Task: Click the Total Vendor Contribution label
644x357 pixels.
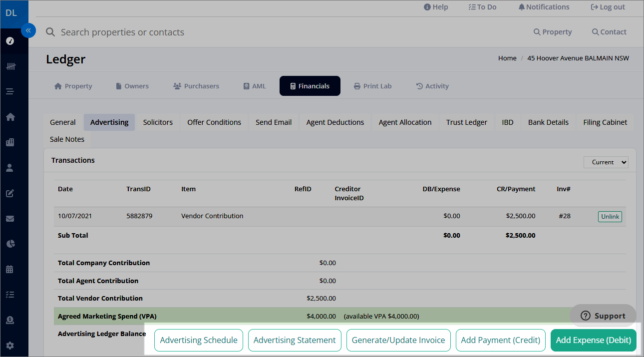Action: click(100, 298)
